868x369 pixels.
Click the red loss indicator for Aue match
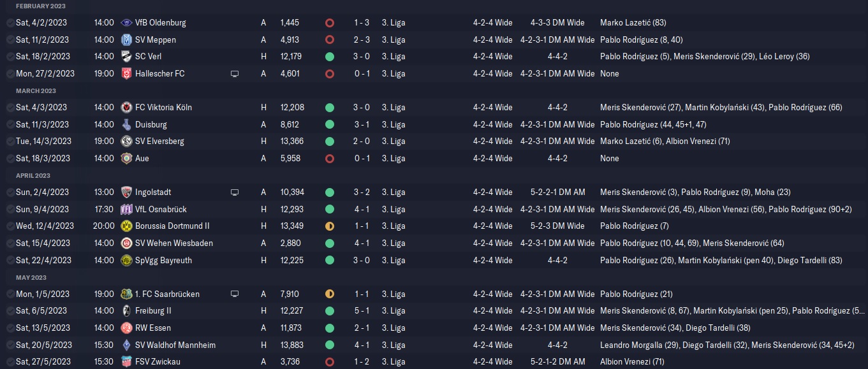329,158
